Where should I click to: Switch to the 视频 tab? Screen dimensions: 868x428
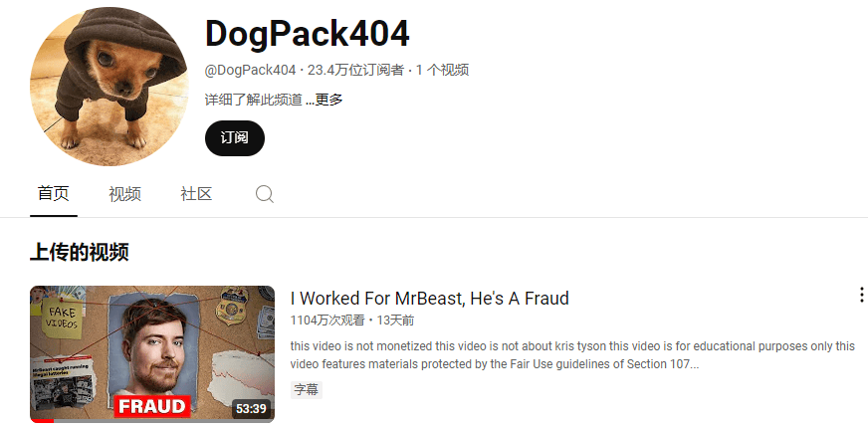124,194
